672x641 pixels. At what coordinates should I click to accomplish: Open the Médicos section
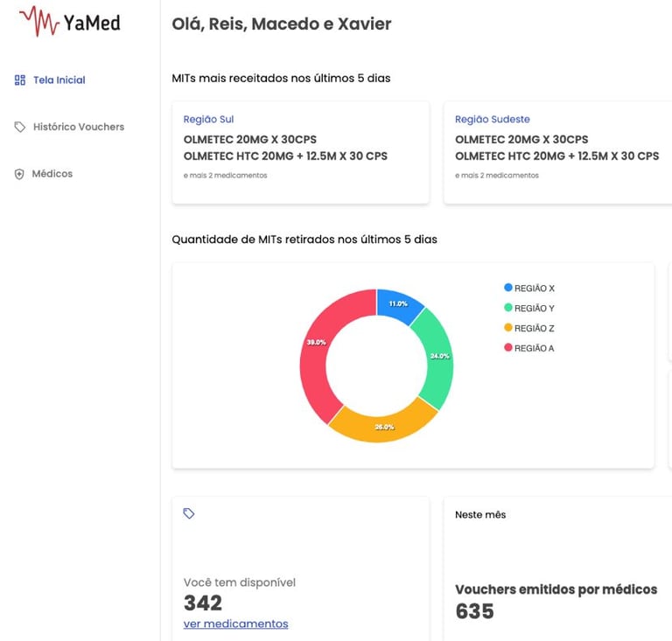(52, 174)
